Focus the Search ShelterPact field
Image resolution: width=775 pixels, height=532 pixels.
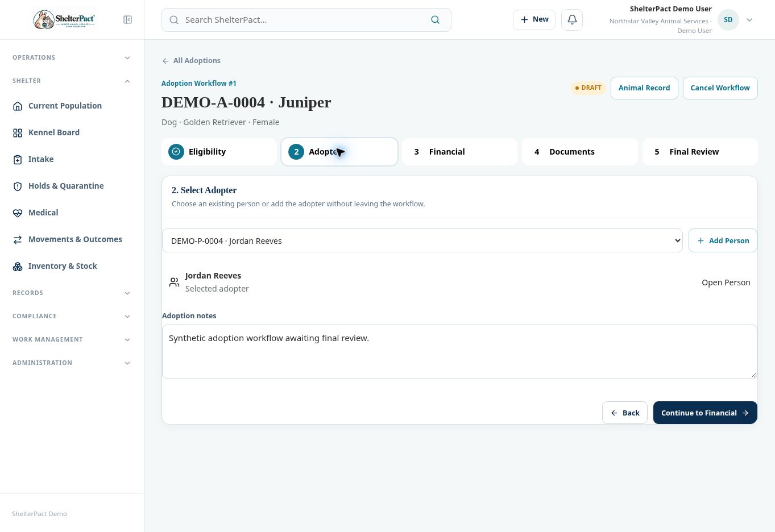click(306, 20)
